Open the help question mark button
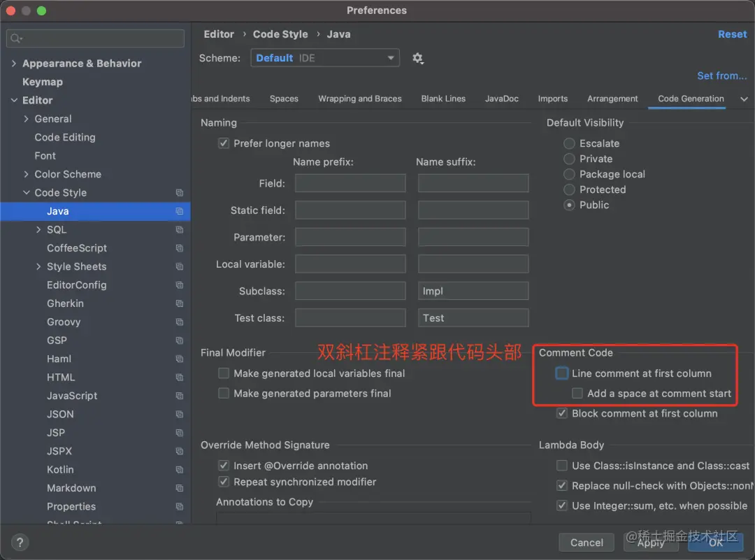 pyautogui.click(x=20, y=543)
